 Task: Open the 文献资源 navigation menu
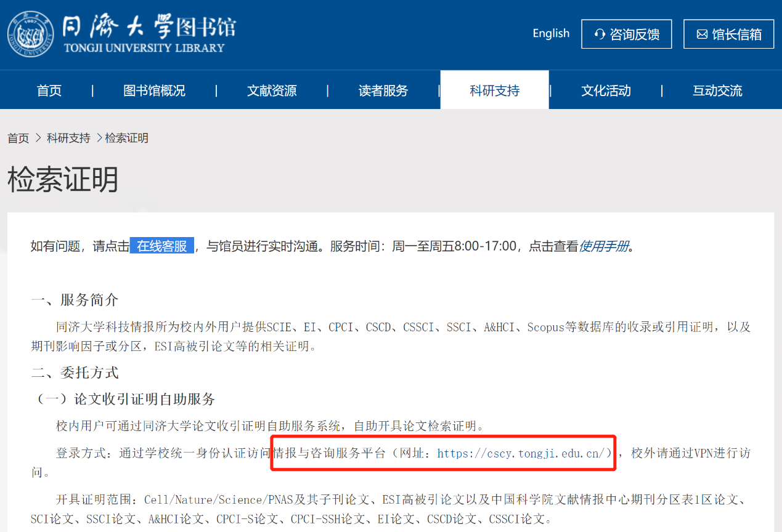point(272,91)
